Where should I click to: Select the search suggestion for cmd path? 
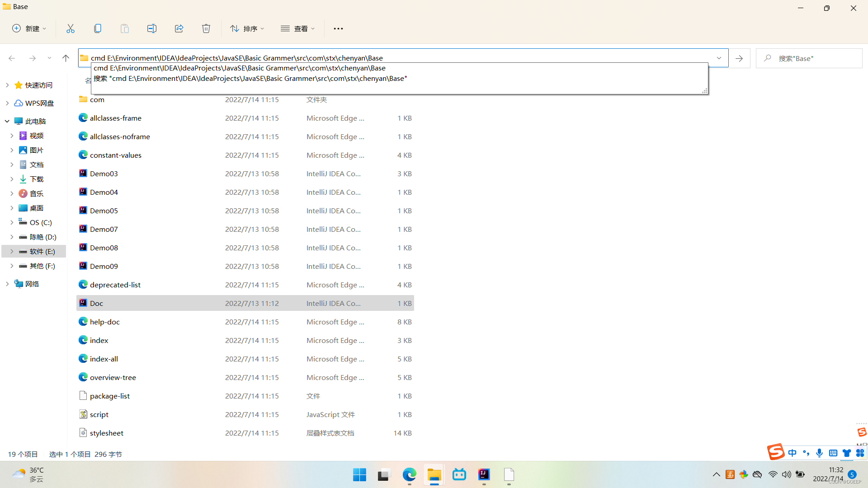click(x=250, y=79)
